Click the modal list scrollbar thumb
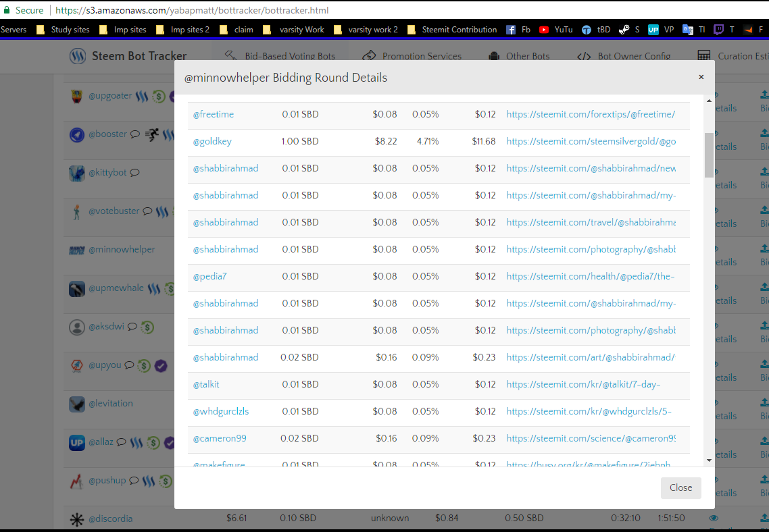The width and height of the screenshot is (769, 532). 709,155
